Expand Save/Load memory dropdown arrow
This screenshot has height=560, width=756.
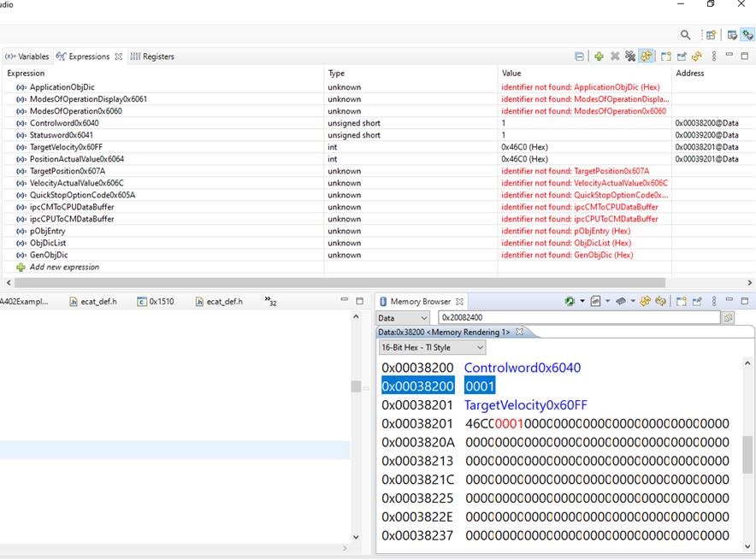582,302
